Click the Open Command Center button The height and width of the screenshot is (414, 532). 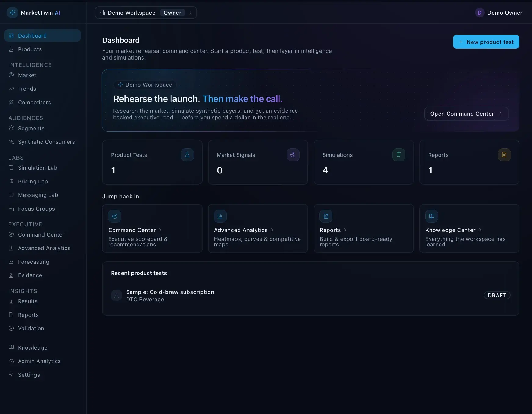466,114
